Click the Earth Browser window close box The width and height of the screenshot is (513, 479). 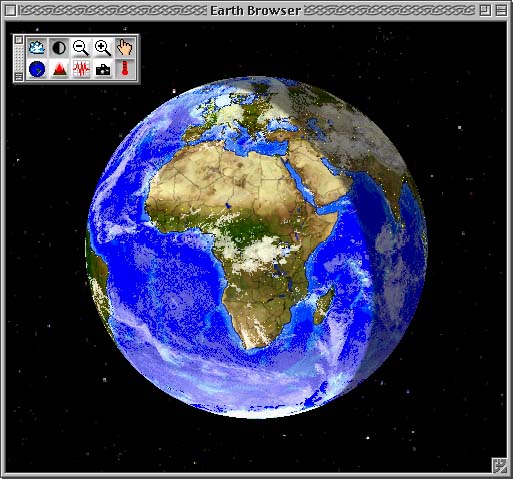click(x=11, y=11)
